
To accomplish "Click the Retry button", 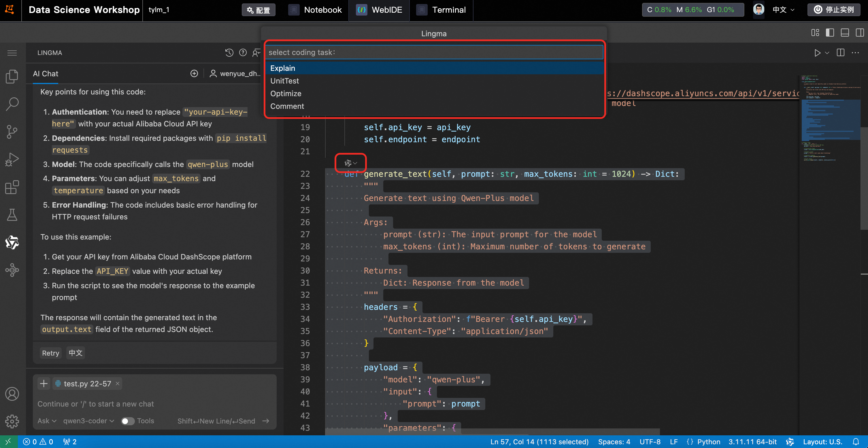I will tap(50, 353).
